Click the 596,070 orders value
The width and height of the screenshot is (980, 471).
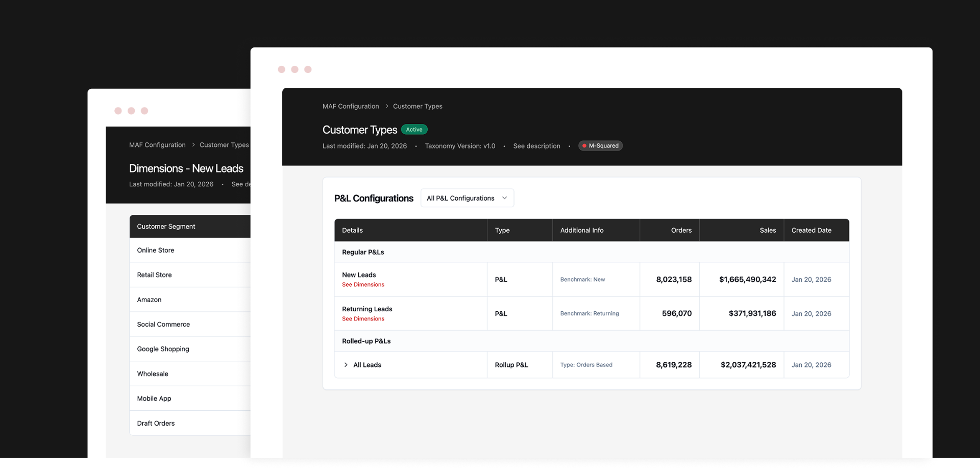(x=677, y=314)
